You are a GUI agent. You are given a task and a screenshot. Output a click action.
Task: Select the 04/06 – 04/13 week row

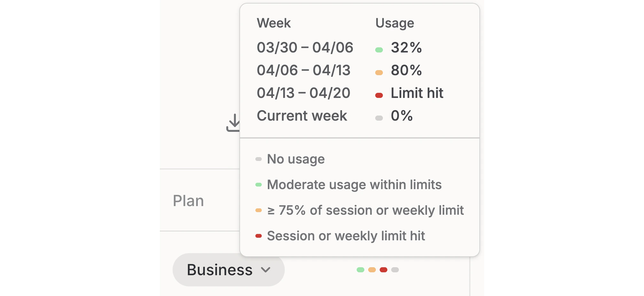click(304, 70)
